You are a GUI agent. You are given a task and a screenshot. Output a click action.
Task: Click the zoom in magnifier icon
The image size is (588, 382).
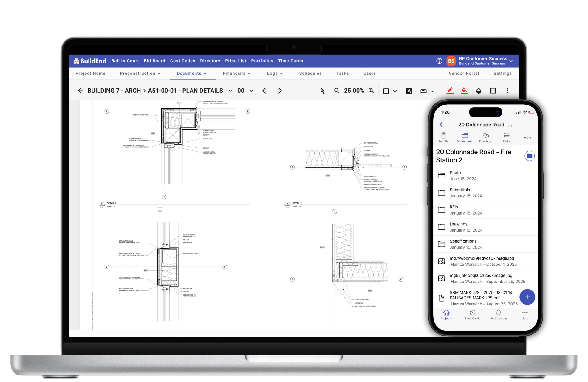pyautogui.click(x=371, y=91)
